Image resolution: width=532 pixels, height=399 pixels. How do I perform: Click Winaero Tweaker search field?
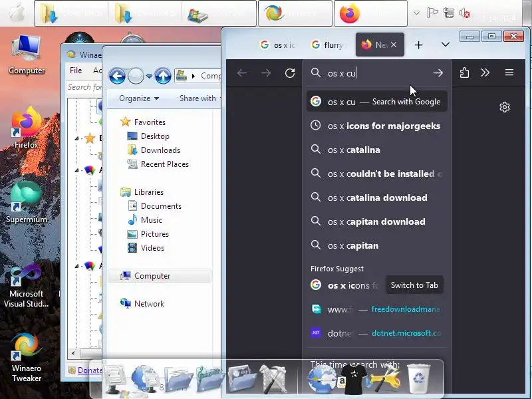(85, 87)
